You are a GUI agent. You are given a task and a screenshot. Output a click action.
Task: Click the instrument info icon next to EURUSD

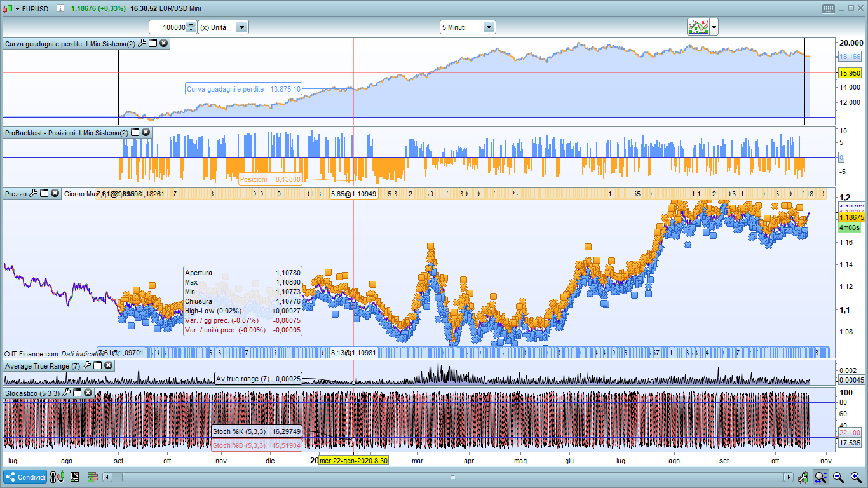point(59,9)
